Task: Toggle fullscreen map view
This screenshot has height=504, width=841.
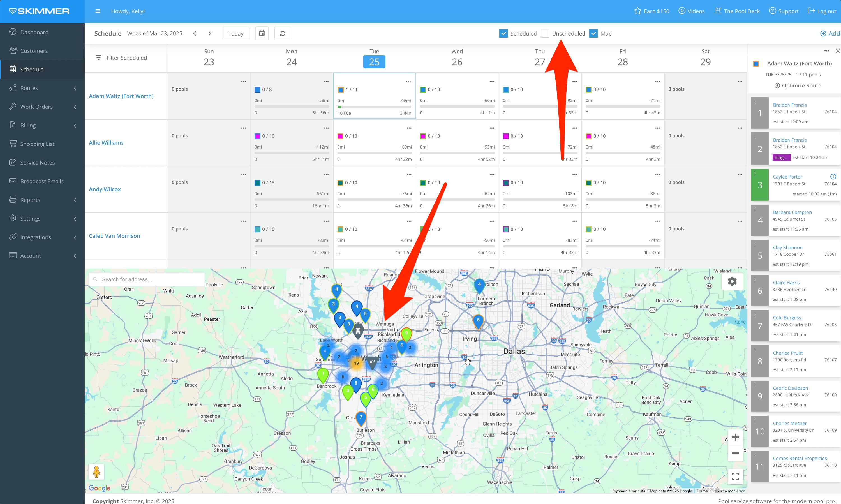Action: (735, 476)
